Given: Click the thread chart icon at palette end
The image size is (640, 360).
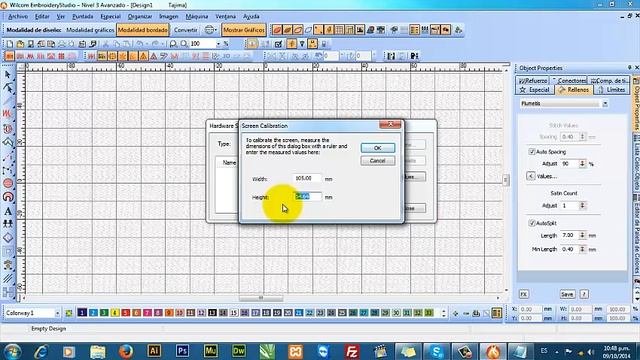Looking at the screenshot, I should pyautogui.click(x=496, y=313).
